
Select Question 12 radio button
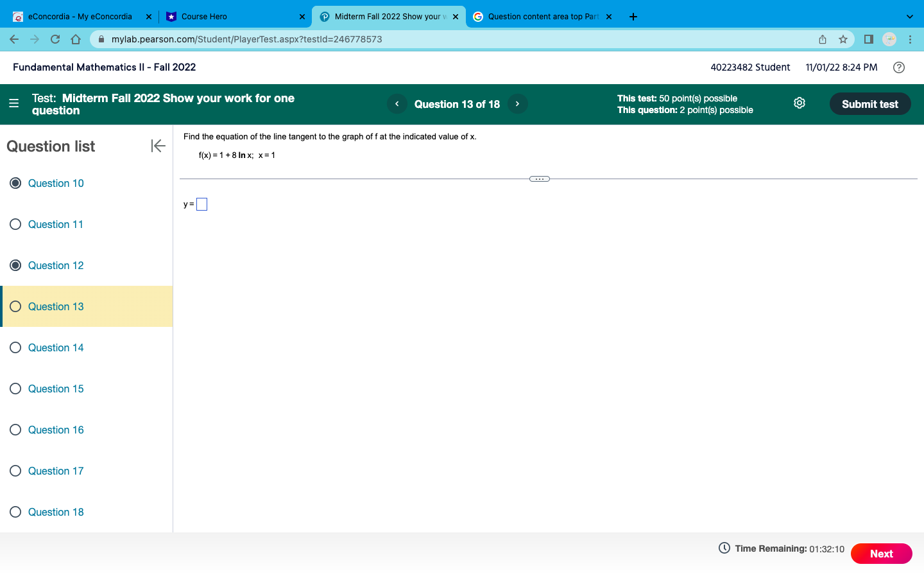point(16,265)
